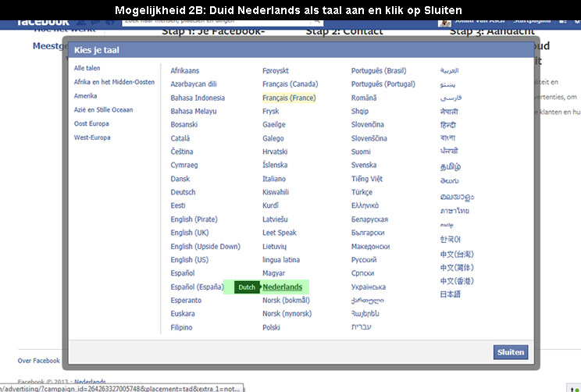Screen dimensions: 581x392
Task: Filter languages by West-Europa
Action: click(92, 137)
